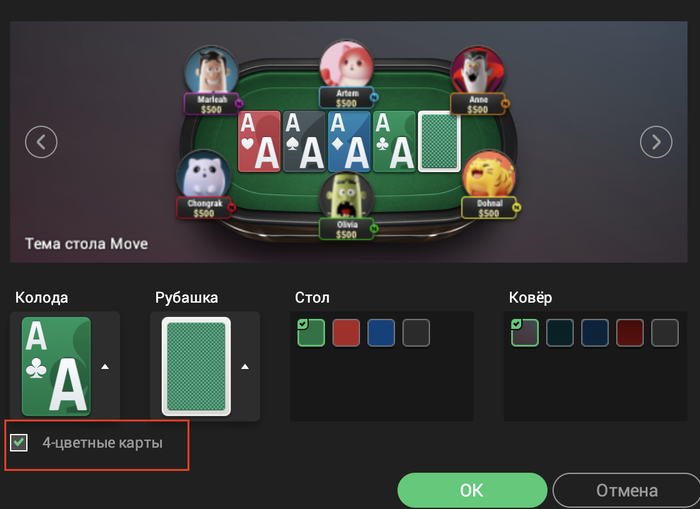The image size is (700, 509).
Task: Confirm settings with OK button
Action: (x=472, y=490)
